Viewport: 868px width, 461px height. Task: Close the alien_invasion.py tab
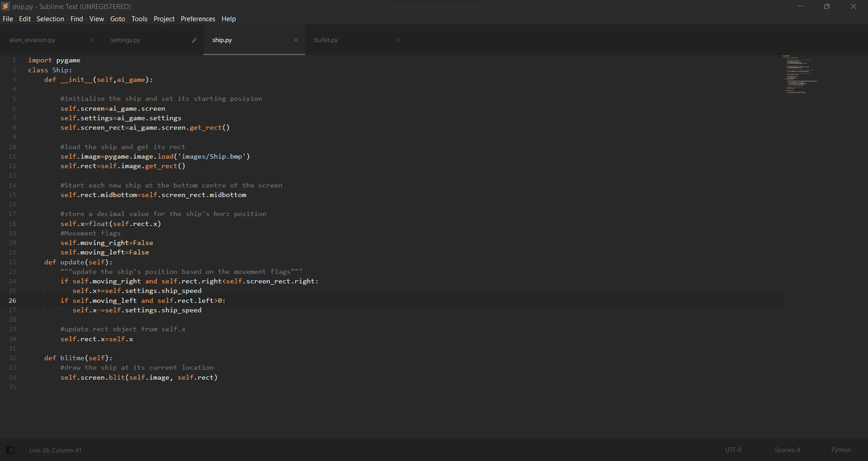[92, 40]
